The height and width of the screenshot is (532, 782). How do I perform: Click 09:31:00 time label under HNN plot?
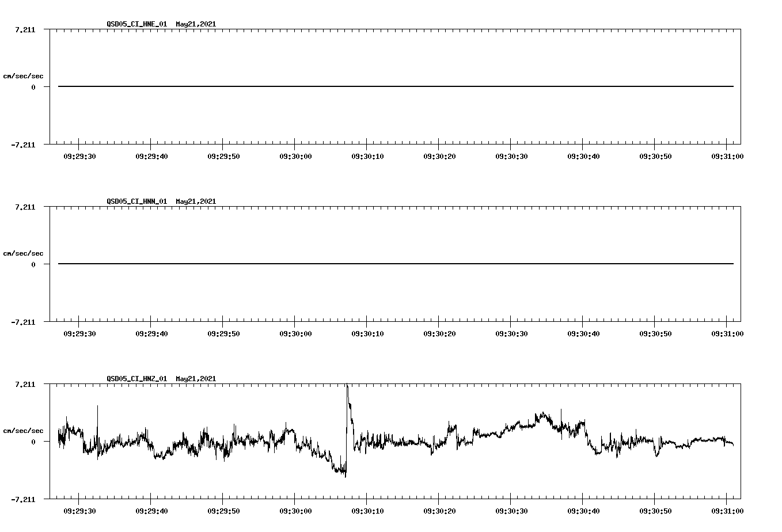[x=727, y=333]
